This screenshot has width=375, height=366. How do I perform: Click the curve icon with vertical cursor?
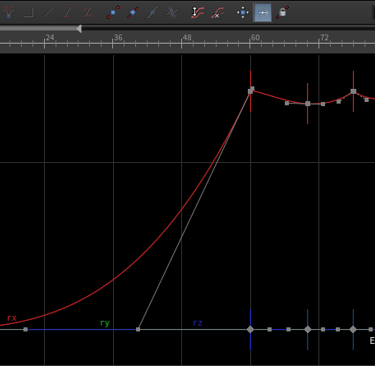click(197, 13)
